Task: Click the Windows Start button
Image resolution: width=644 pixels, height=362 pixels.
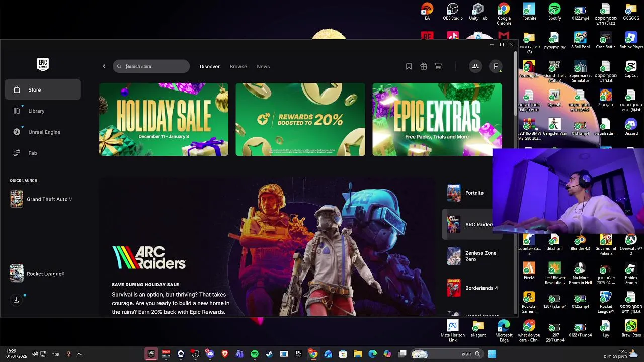Action: click(x=492, y=354)
